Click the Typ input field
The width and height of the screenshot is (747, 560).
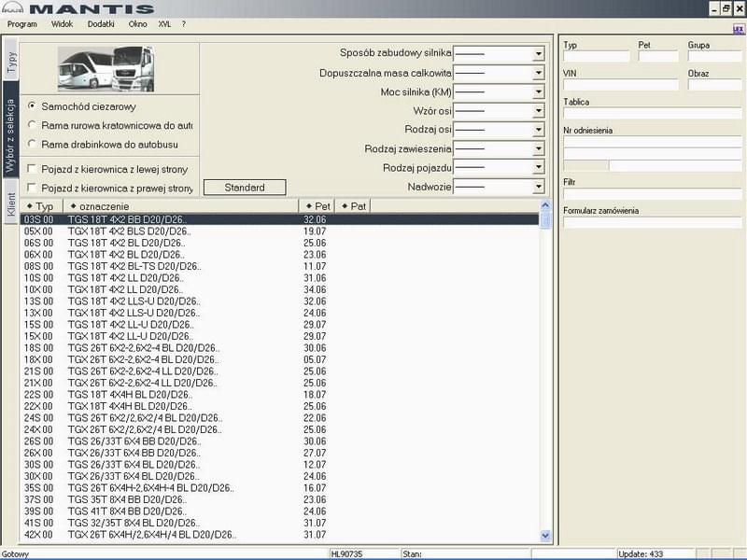(x=597, y=56)
